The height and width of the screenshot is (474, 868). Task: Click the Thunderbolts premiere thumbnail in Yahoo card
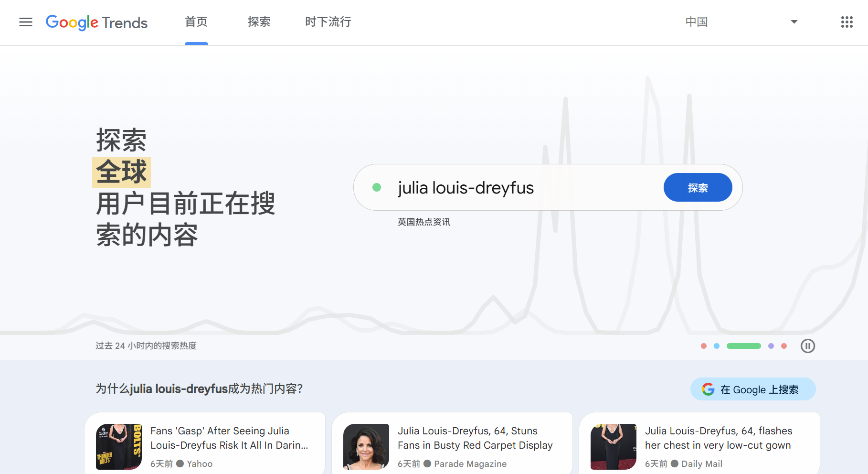(x=119, y=447)
